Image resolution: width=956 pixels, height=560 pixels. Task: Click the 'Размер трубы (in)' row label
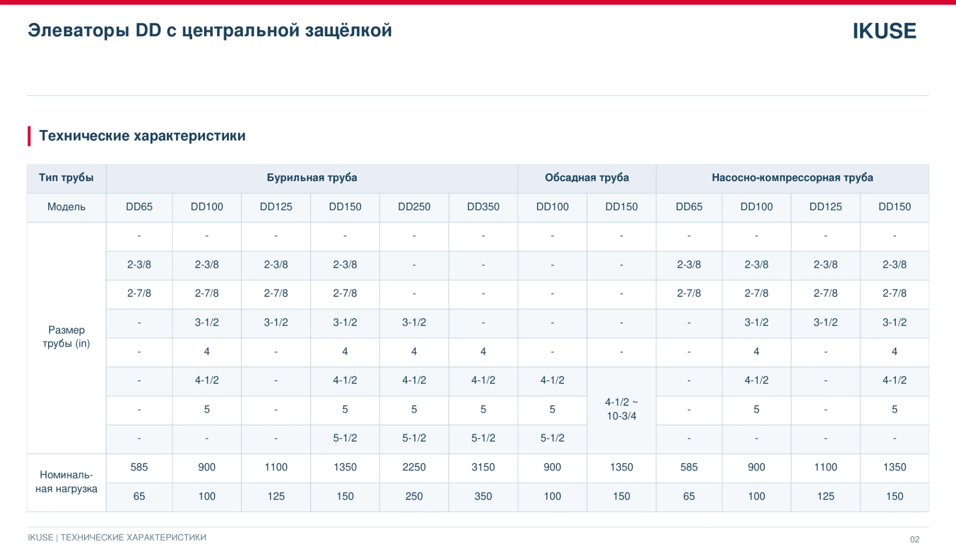coord(66,337)
